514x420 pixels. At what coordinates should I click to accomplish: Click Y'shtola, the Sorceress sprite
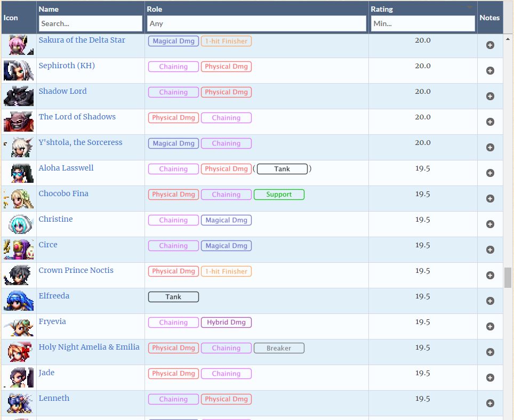coord(19,147)
